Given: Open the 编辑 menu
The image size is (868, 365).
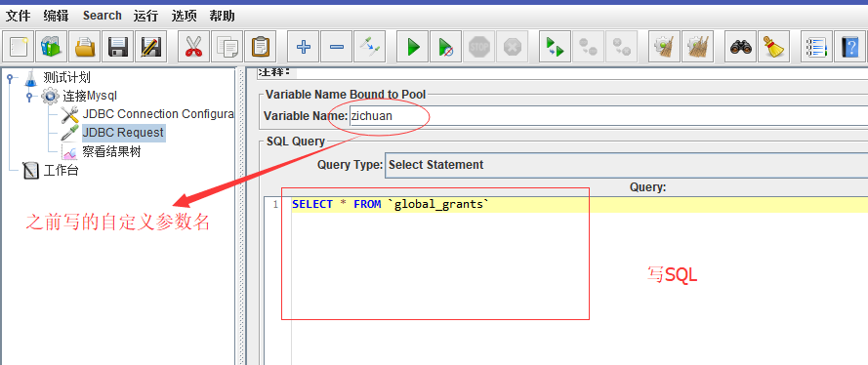Looking at the screenshot, I should click(56, 16).
